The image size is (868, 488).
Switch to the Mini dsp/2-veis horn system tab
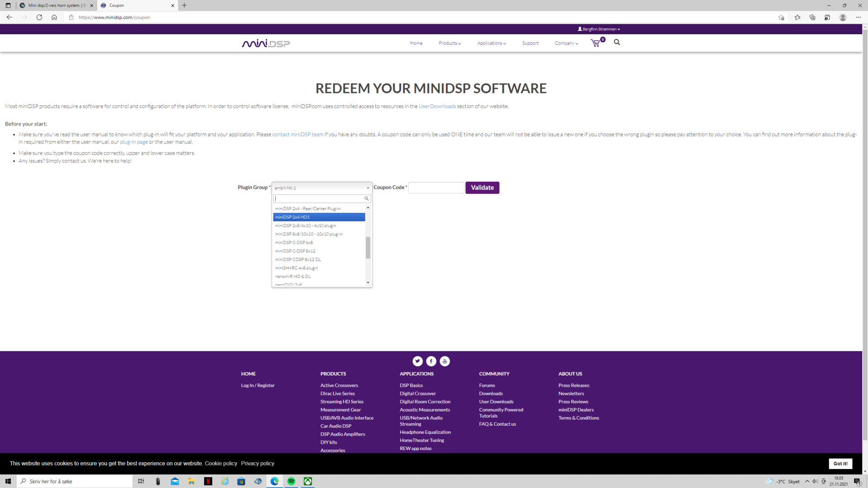tap(54, 5)
